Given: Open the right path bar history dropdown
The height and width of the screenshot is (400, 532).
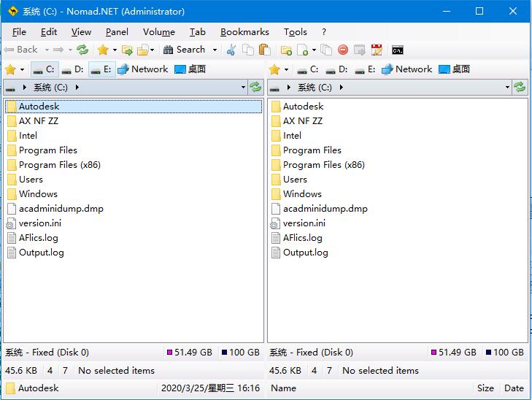Looking at the screenshot, I should [x=507, y=88].
